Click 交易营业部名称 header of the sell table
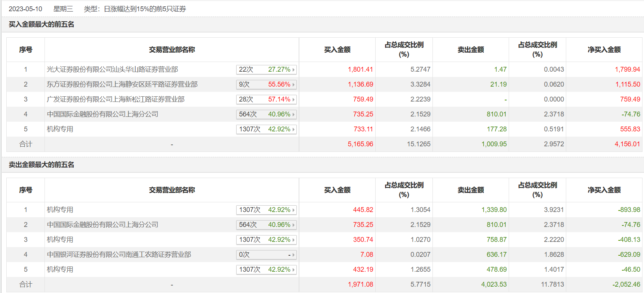 [172, 190]
